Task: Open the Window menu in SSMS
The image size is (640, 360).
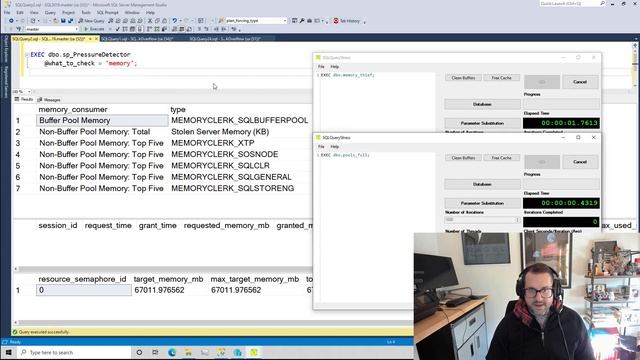Action: click(132, 13)
